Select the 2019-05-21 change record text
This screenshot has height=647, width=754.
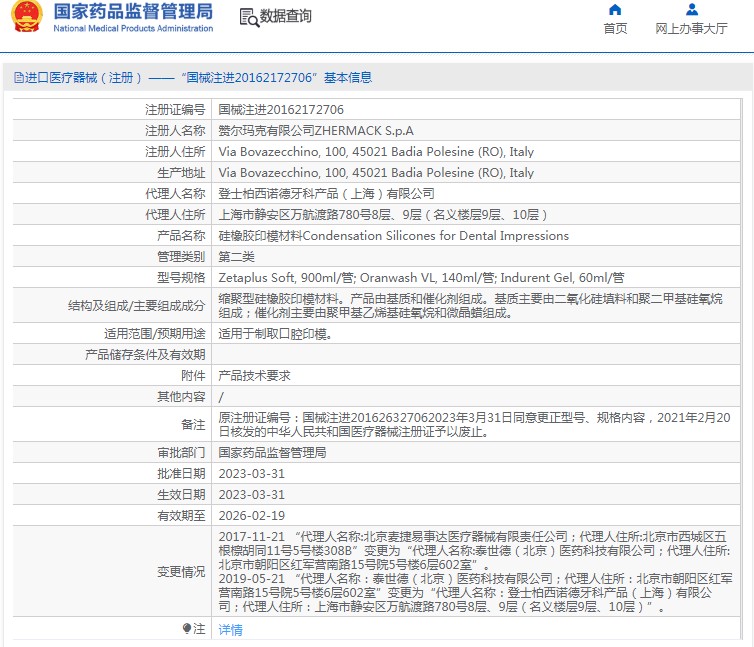pos(475,592)
